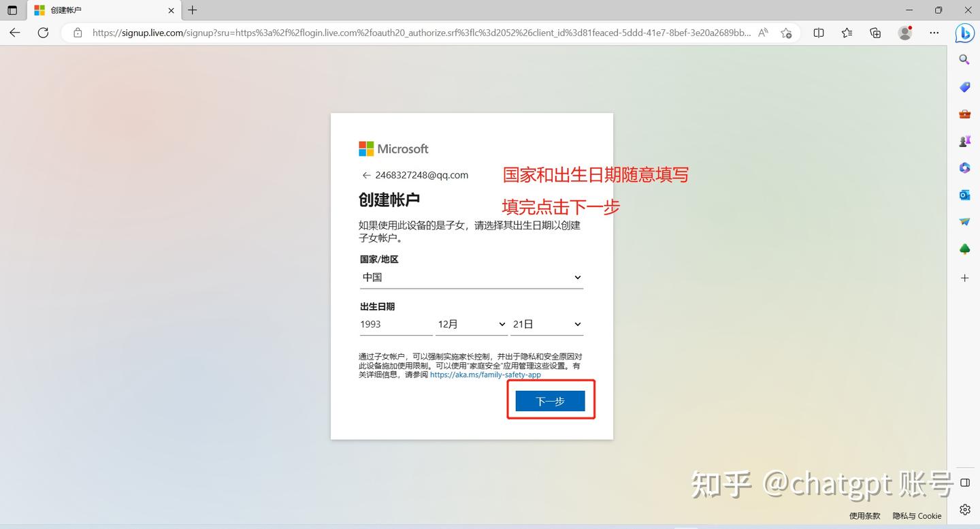This screenshot has height=529, width=980.
Task: Open browser profile avatar
Action: tap(905, 33)
